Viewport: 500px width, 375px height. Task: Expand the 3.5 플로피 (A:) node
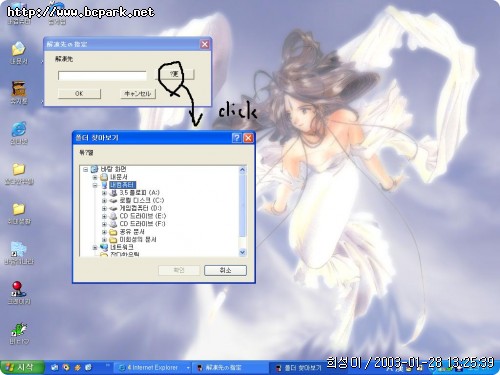pos(104,193)
